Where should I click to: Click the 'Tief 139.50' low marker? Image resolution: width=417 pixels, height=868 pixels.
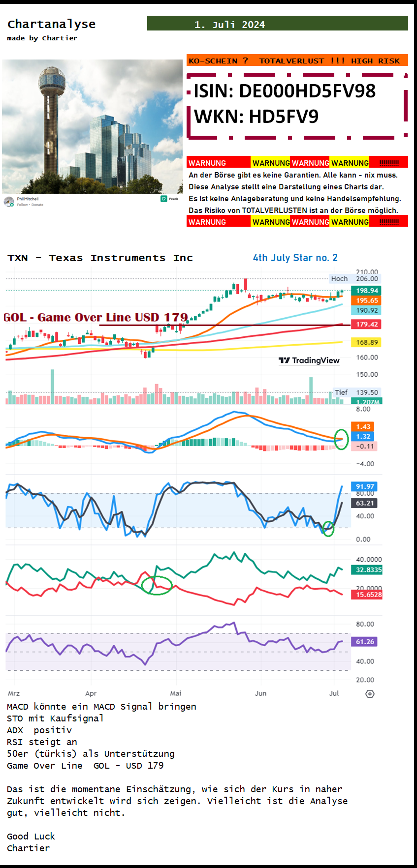(x=356, y=392)
